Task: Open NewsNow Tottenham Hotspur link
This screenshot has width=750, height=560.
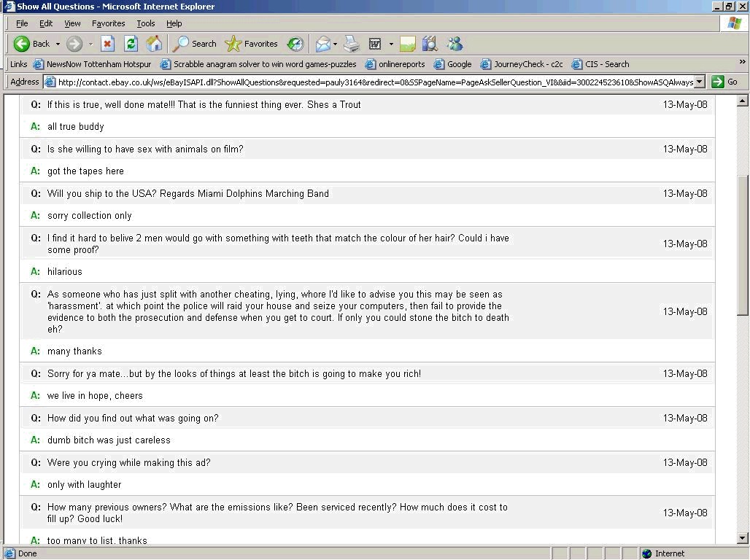Action: pyautogui.click(x=92, y=64)
